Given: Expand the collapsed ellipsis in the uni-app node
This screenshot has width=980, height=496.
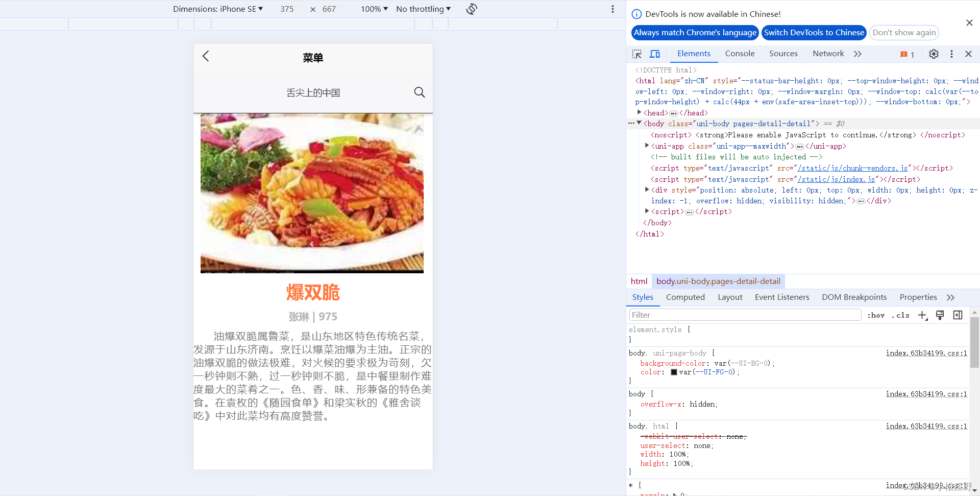Looking at the screenshot, I should click(x=799, y=146).
